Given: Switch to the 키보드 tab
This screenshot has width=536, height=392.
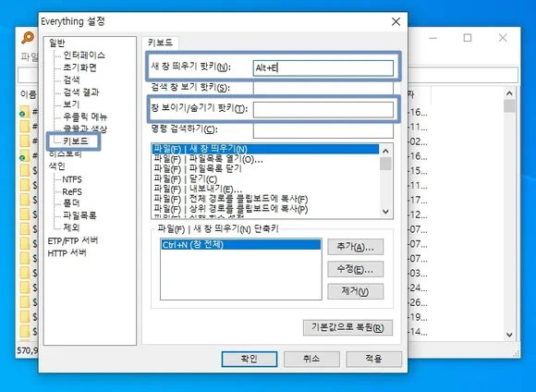Looking at the screenshot, I should click(160, 43).
